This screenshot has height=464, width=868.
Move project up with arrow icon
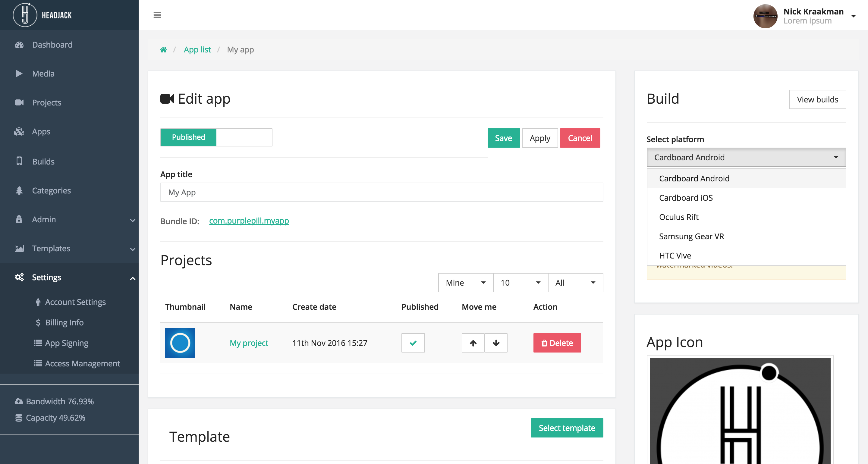(x=473, y=343)
